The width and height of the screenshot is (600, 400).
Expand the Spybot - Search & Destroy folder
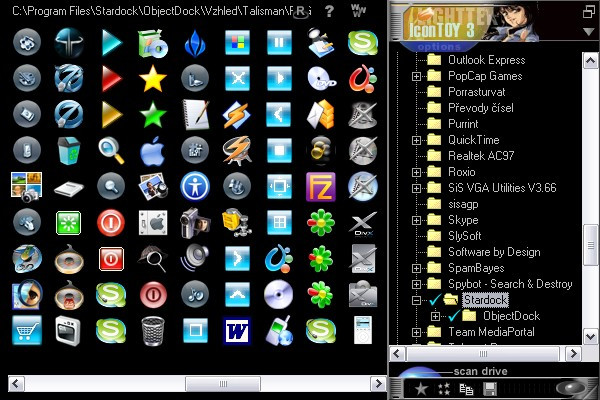coord(416,284)
